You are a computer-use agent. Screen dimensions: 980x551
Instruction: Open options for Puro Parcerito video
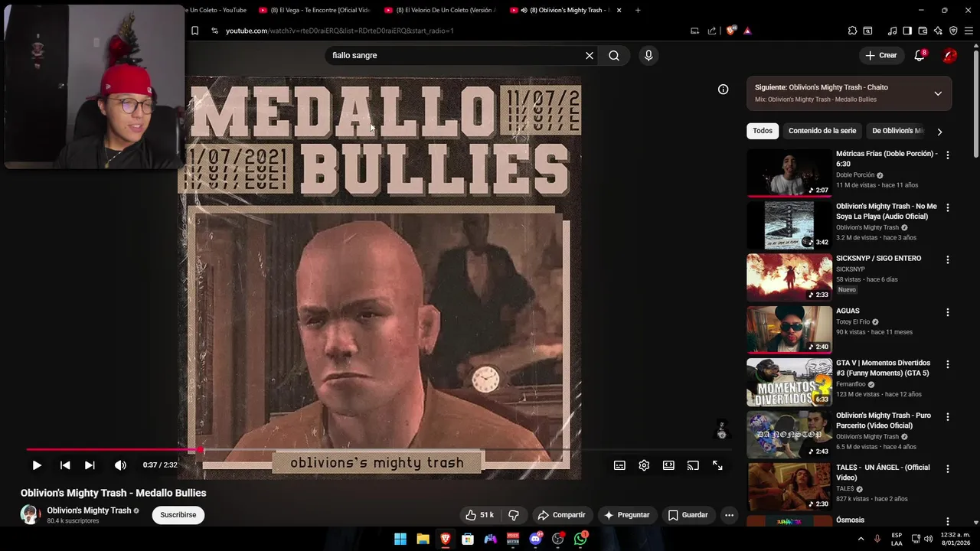pyautogui.click(x=948, y=417)
